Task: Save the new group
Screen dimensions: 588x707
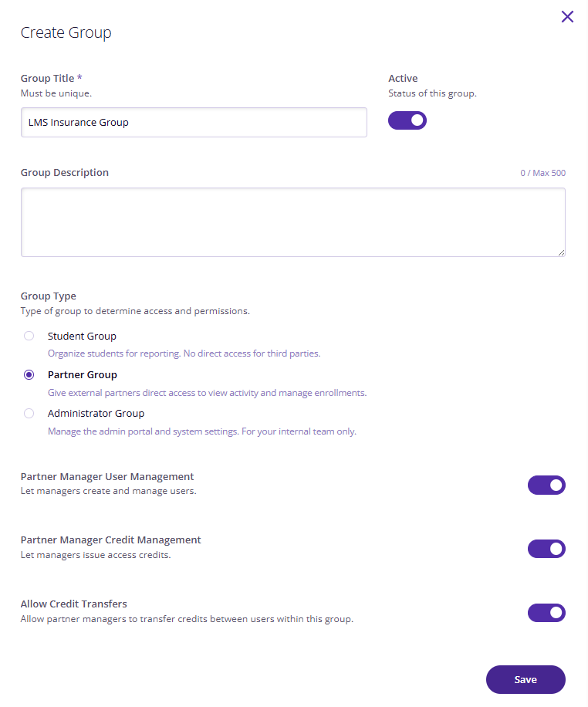Action: coord(525,679)
